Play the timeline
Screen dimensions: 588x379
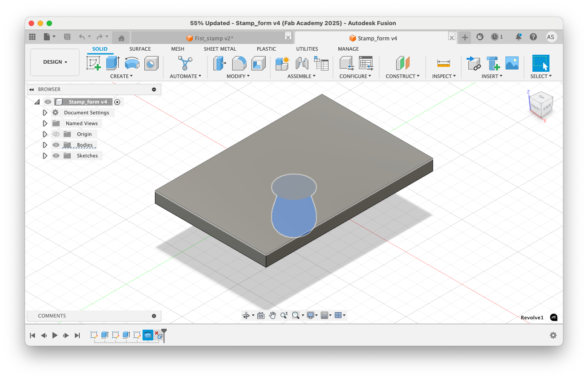55,335
